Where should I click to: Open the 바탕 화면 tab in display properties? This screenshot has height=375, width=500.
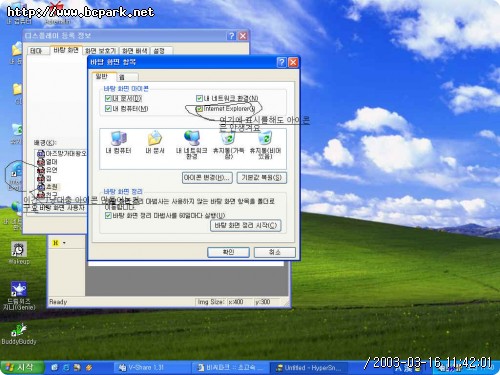click(66, 50)
